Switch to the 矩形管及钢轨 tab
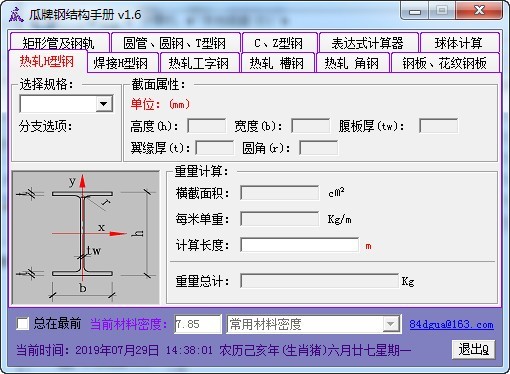 [x=59, y=42]
